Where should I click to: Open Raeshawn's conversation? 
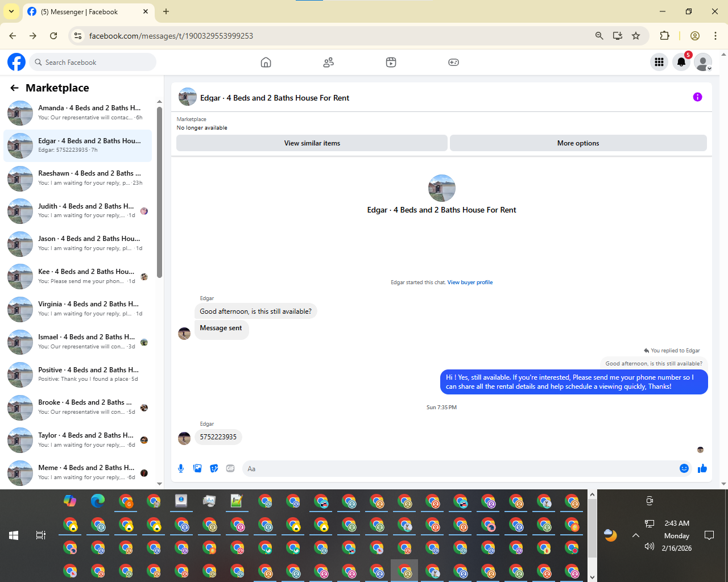click(78, 178)
